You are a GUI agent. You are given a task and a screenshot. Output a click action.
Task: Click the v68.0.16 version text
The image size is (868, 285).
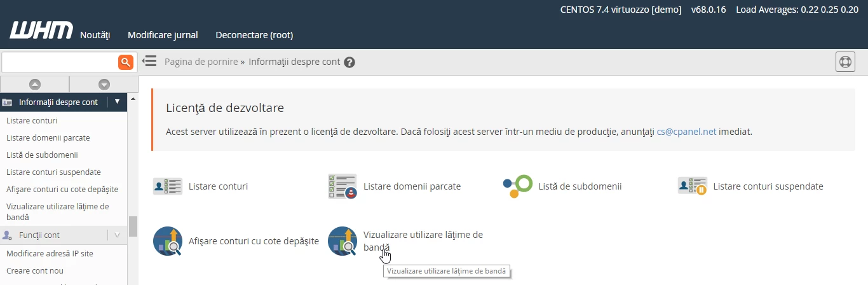(x=709, y=10)
